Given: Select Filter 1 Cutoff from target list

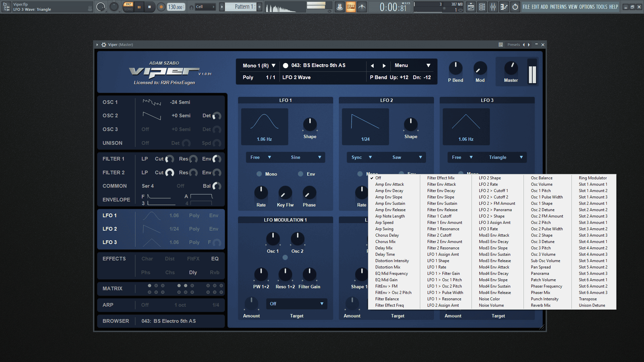Looking at the screenshot, I should (439, 216).
